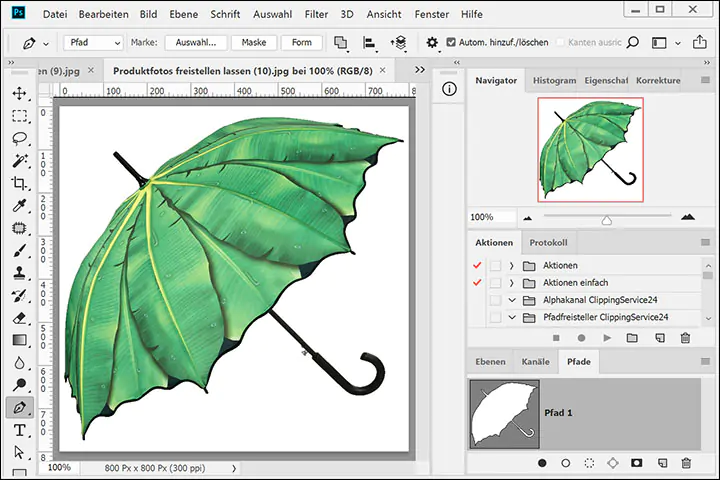The height and width of the screenshot is (480, 720).
Task: Select the Eyedropper tool
Action: tap(19, 206)
